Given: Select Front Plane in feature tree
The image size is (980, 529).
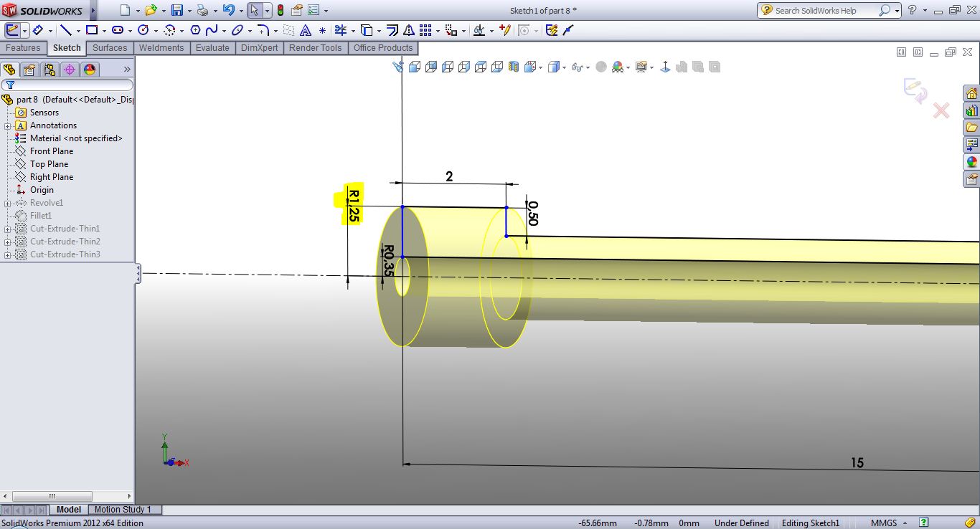Looking at the screenshot, I should pyautogui.click(x=51, y=151).
